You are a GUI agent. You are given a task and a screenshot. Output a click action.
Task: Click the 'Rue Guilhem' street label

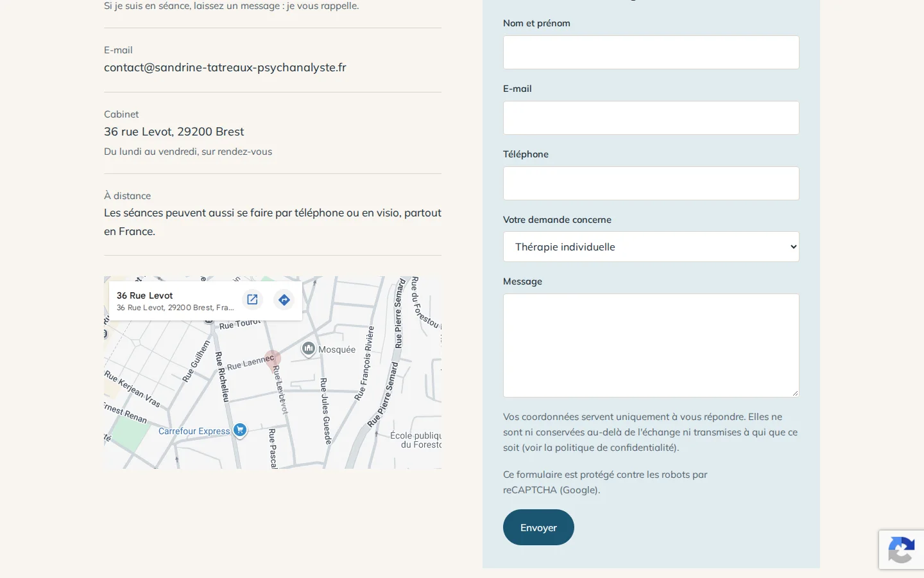pos(196,362)
